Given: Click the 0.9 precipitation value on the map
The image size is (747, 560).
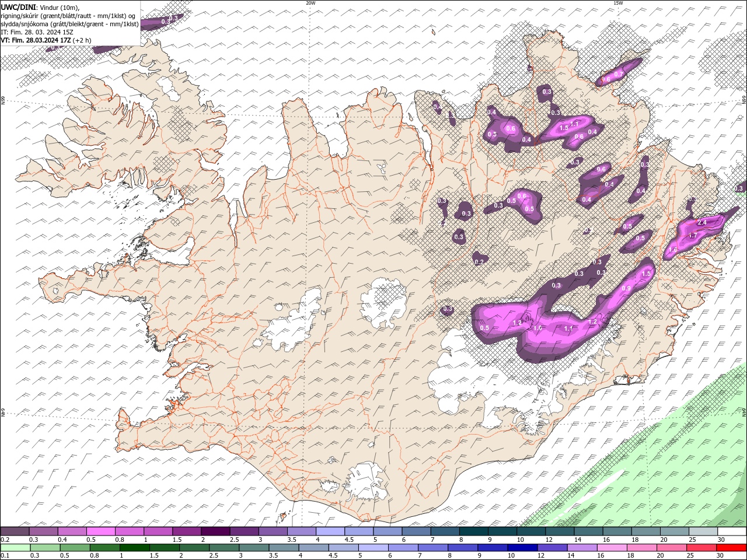Looking at the screenshot, I should [626, 289].
